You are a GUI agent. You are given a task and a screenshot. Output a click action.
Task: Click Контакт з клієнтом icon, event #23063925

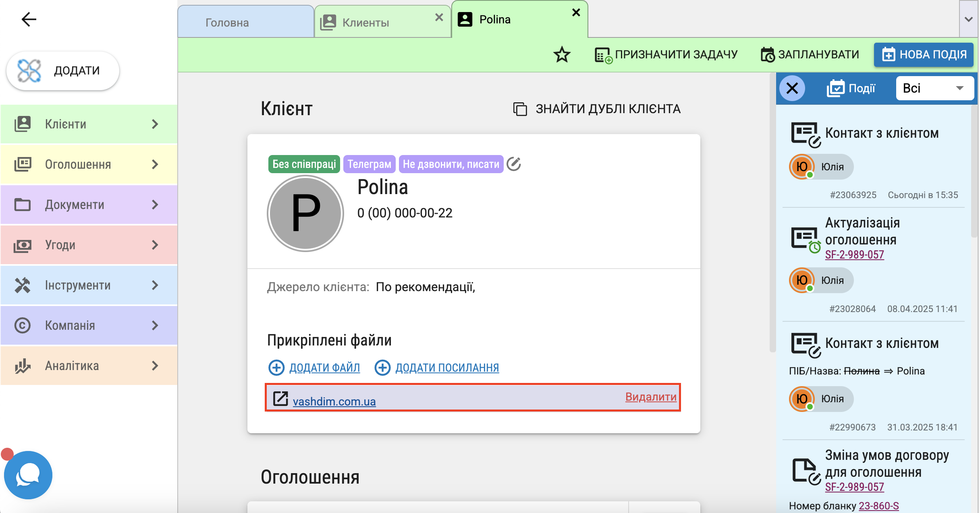click(806, 134)
